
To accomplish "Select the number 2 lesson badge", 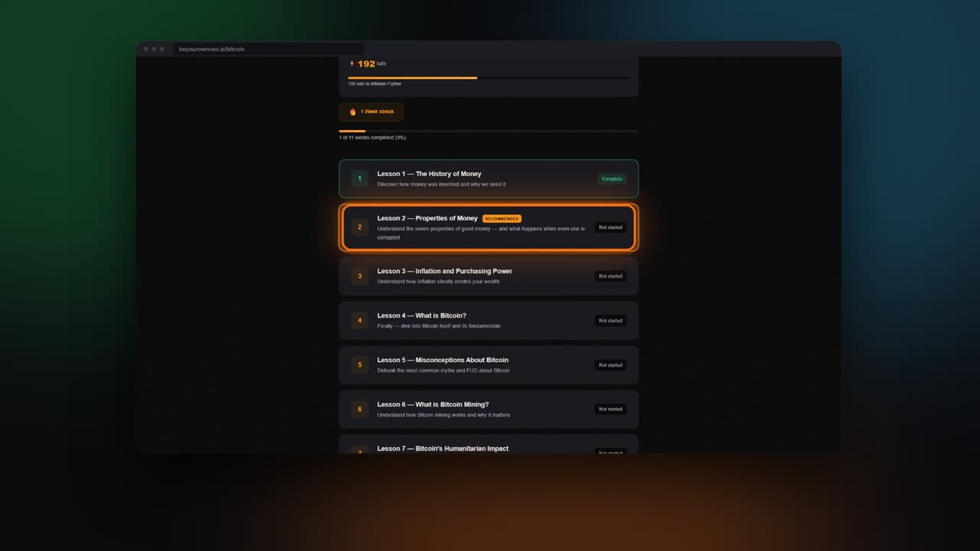I will 360,227.
